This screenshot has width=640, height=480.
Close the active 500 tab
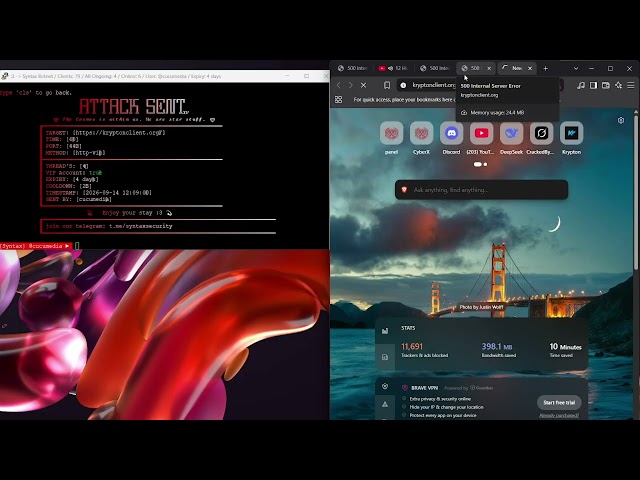(x=489, y=68)
